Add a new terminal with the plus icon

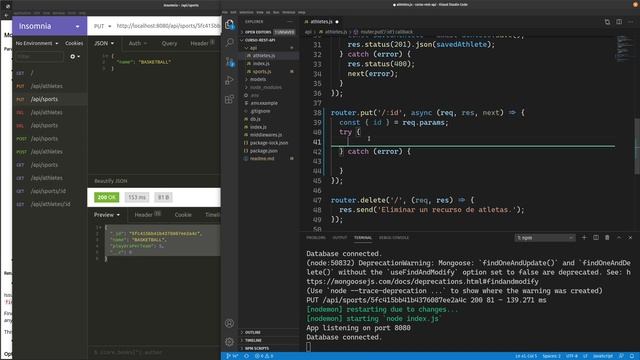click(x=584, y=238)
